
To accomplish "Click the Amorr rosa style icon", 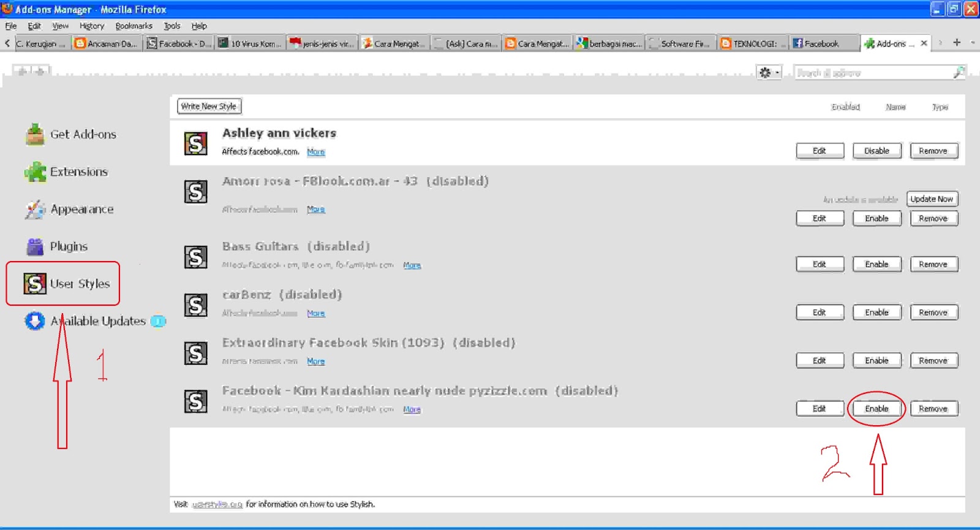I will point(196,192).
